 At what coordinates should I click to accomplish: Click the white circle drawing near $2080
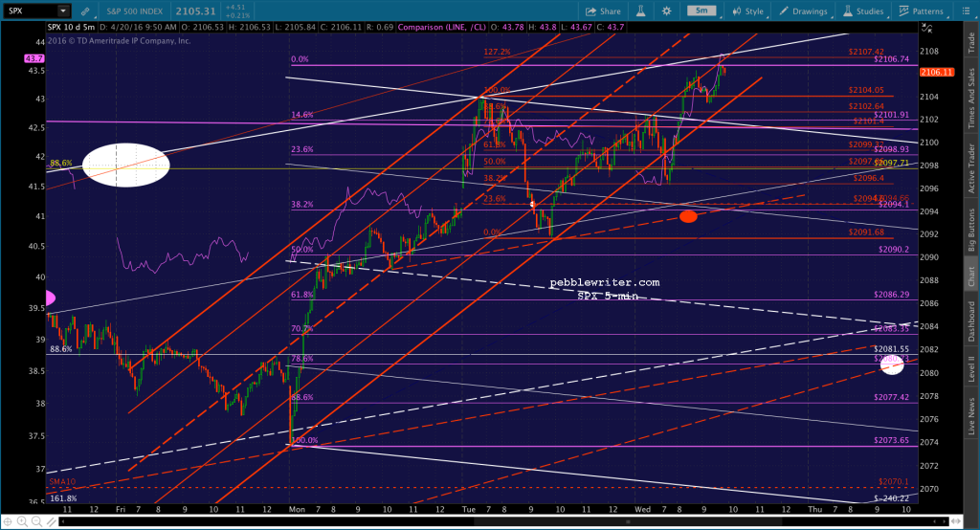coord(893,365)
